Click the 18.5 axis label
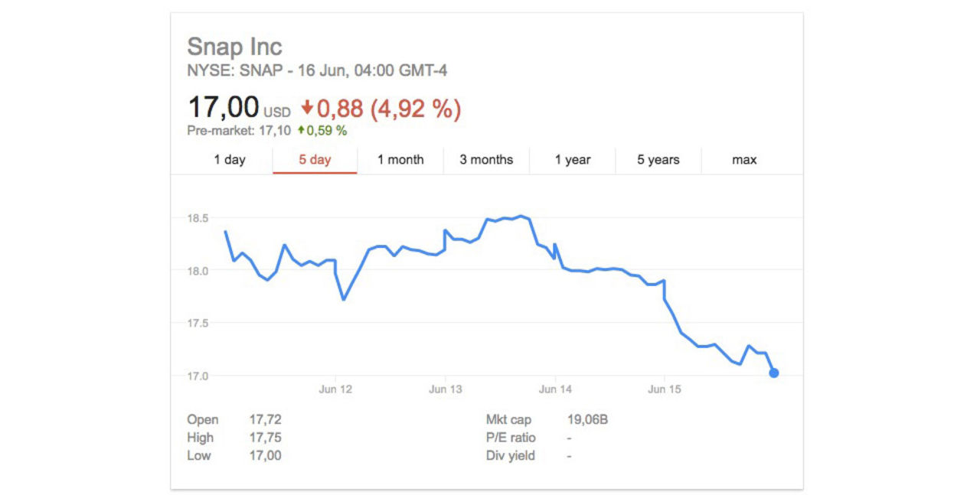The width and height of the screenshot is (980, 495). pyautogui.click(x=198, y=219)
